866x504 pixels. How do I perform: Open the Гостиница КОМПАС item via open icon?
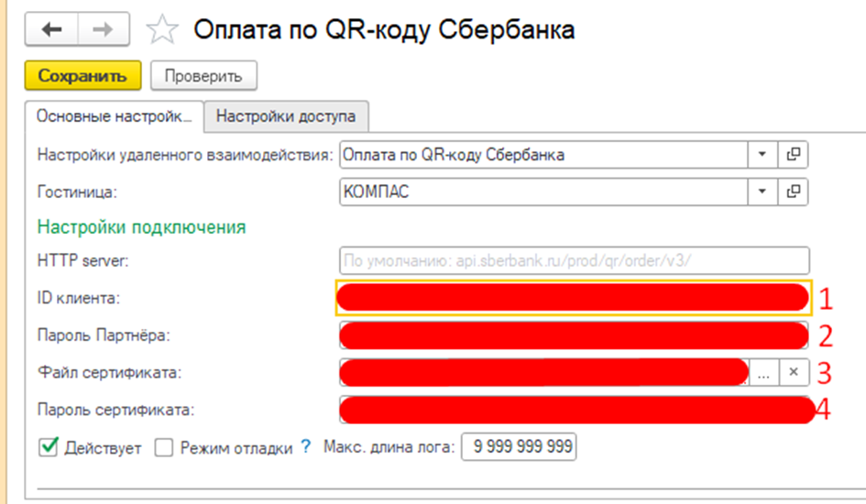[793, 192]
